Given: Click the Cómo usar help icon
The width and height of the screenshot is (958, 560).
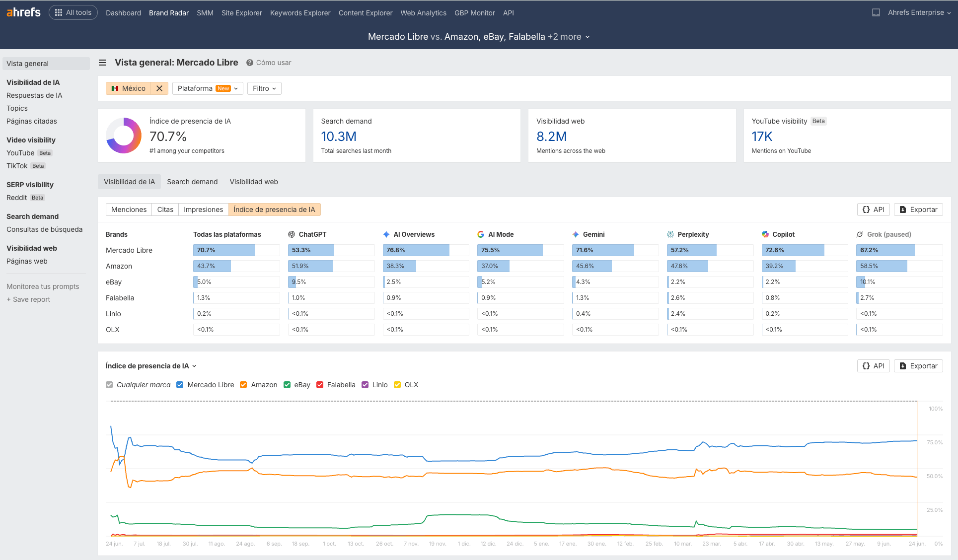Looking at the screenshot, I should (x=250, y=63).
